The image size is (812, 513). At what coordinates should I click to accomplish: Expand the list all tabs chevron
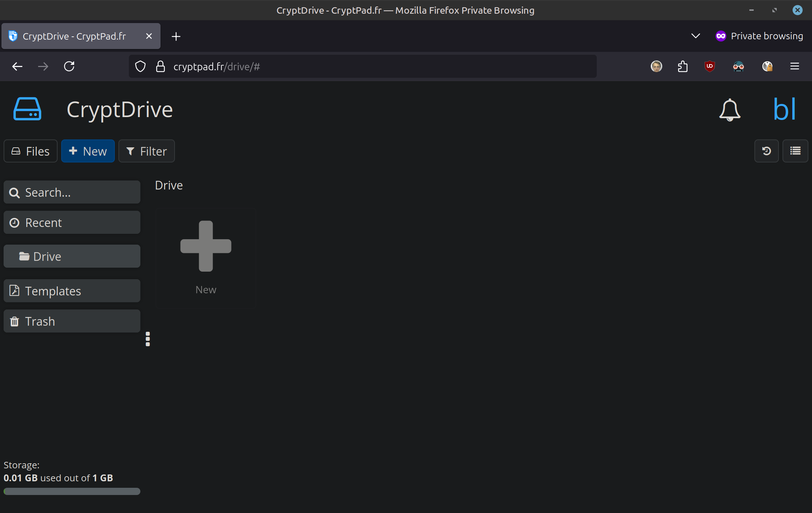click(x=695, y=36)
